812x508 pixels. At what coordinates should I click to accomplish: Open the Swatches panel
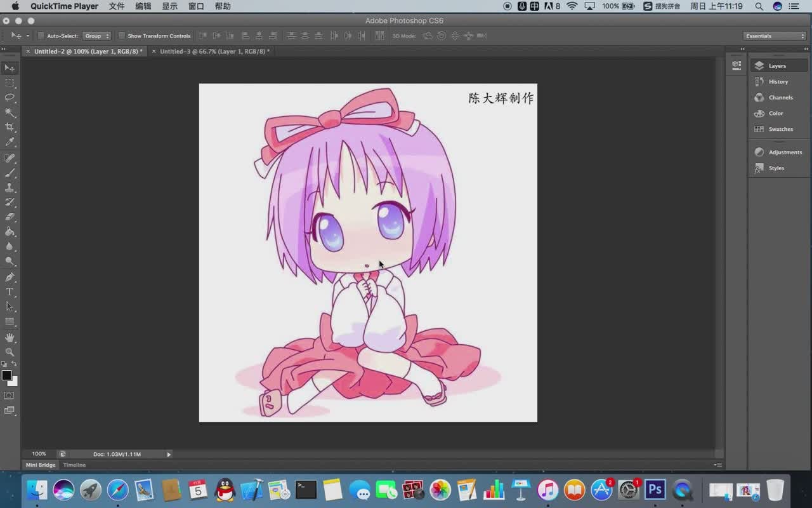(778, 129)
